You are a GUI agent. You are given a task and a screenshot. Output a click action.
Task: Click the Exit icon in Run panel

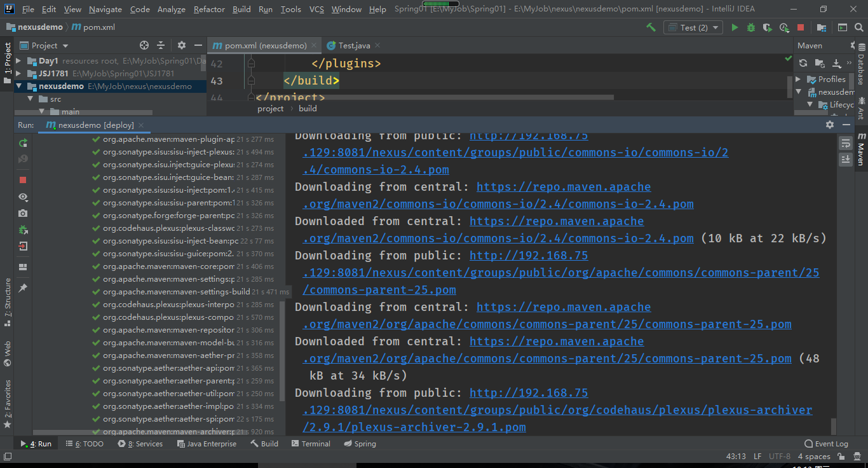tap(24, 246)
